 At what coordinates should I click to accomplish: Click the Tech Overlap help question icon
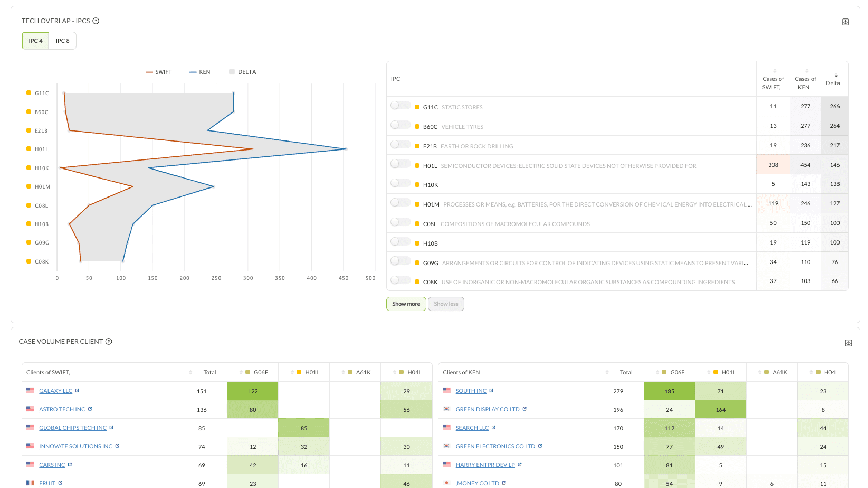96,21
